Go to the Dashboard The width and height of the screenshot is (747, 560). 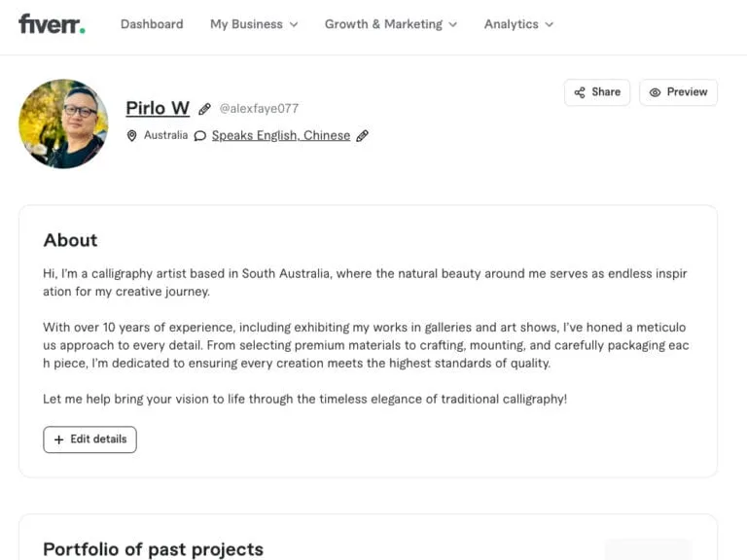tap(152, 24)
